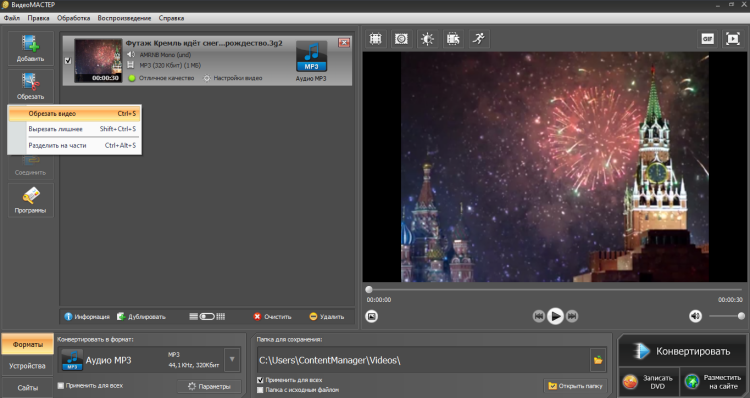Uncheck the file checkbox for Футаж Кремль
Viewport: 750px width, 398px height.
[68, 61]
